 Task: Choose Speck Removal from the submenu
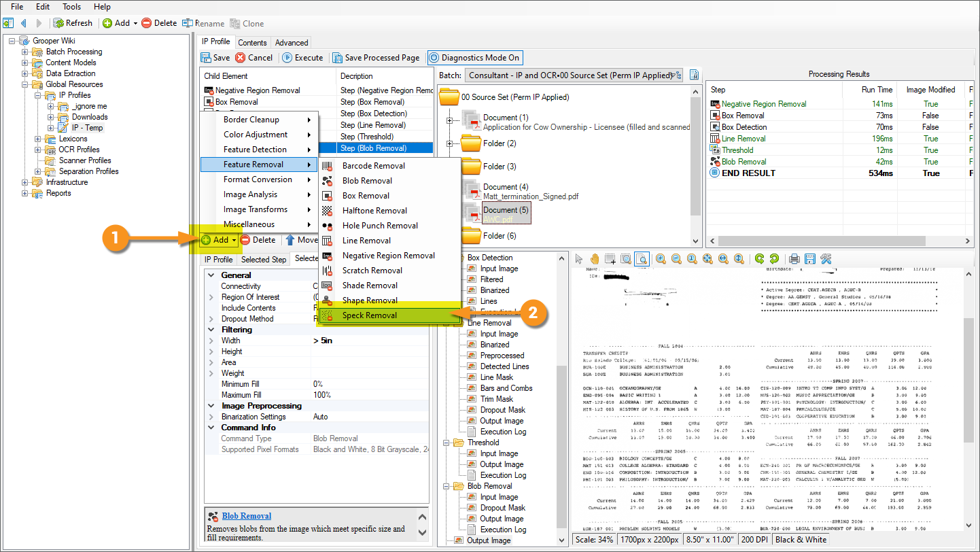tap(369, 315)
